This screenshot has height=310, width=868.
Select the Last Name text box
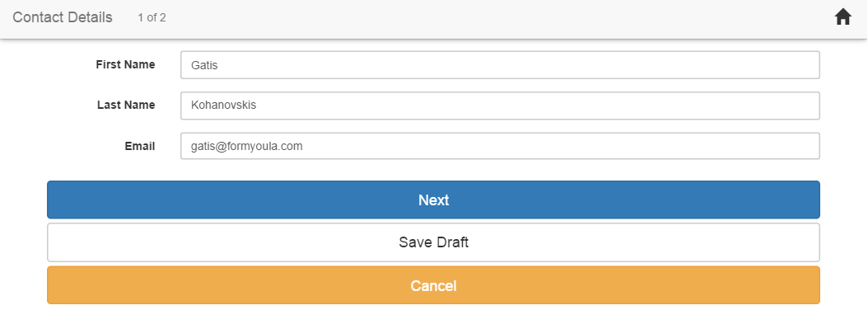(500, 106)
